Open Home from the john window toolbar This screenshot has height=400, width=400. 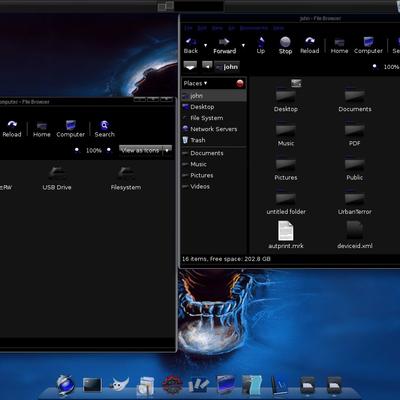339,46
